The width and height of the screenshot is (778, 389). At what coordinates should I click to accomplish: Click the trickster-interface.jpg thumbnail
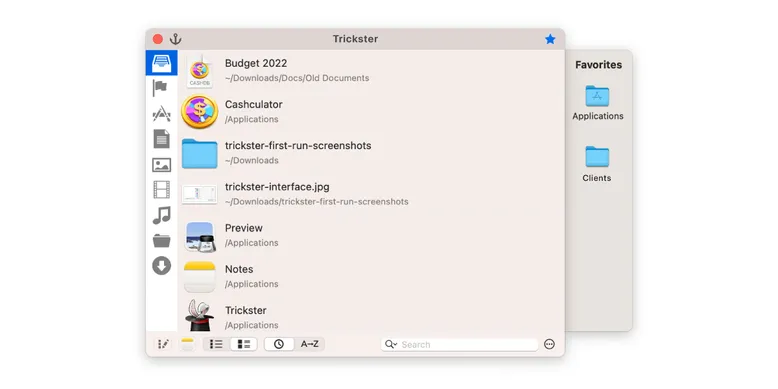coord(199,194)
